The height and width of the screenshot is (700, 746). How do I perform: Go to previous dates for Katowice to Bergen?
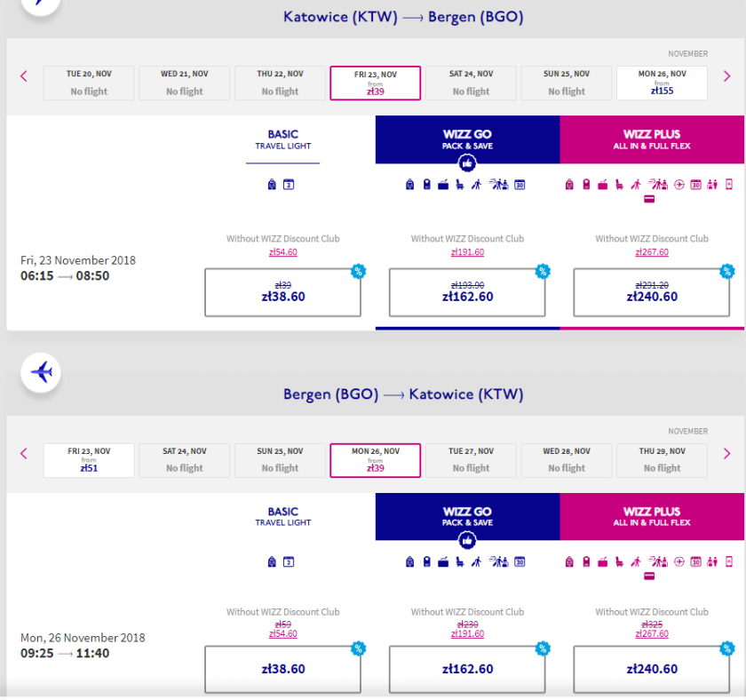[24, 76]
